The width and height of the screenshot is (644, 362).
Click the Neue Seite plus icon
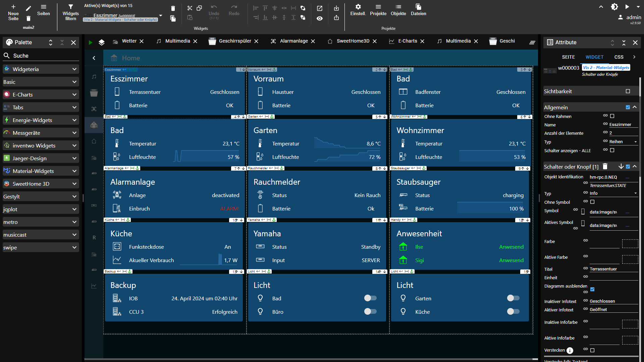pyautogui.click(x=13, y=7)
